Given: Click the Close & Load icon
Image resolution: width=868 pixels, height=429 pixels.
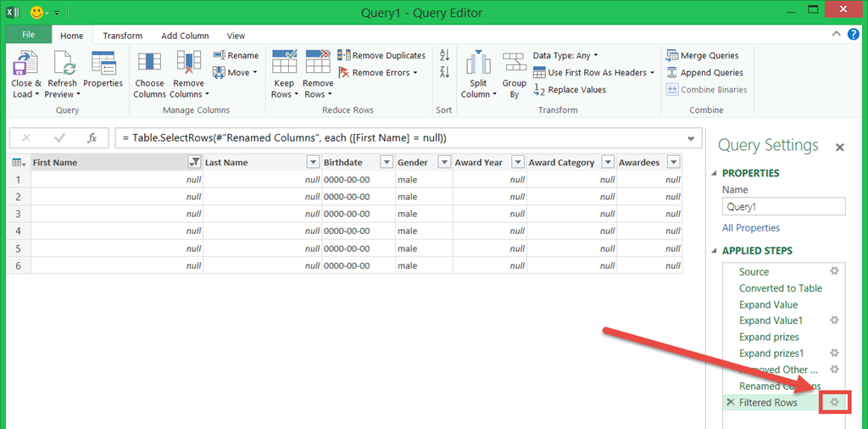Looking at the screenshot, I should [x=26, y=64].
